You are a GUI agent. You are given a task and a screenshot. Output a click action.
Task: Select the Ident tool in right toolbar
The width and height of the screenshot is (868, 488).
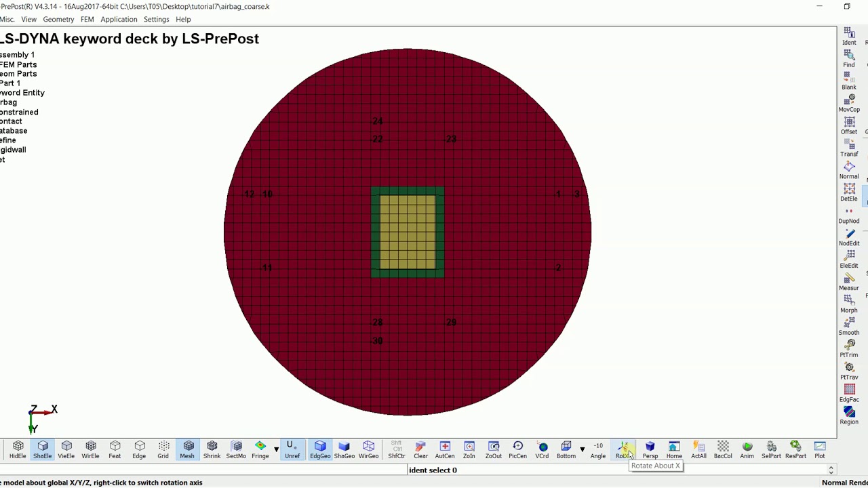pos(849,37)
